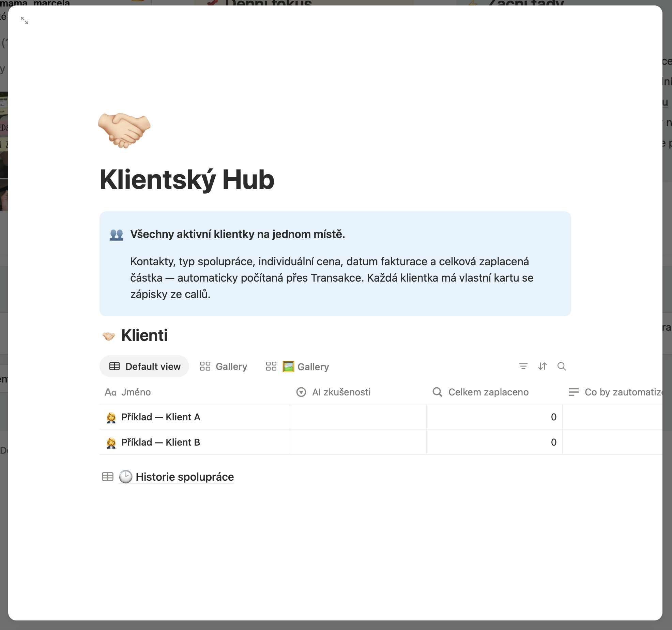This screenshot has height=630, width=672.
Task: Switch to the Default view tab
Action: tap(144, 366)
